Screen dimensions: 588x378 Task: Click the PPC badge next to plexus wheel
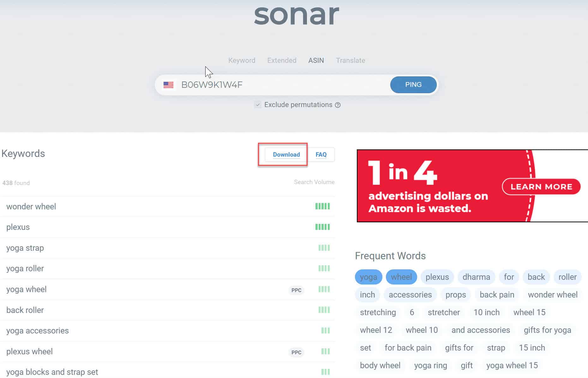(x=296, y=352)
